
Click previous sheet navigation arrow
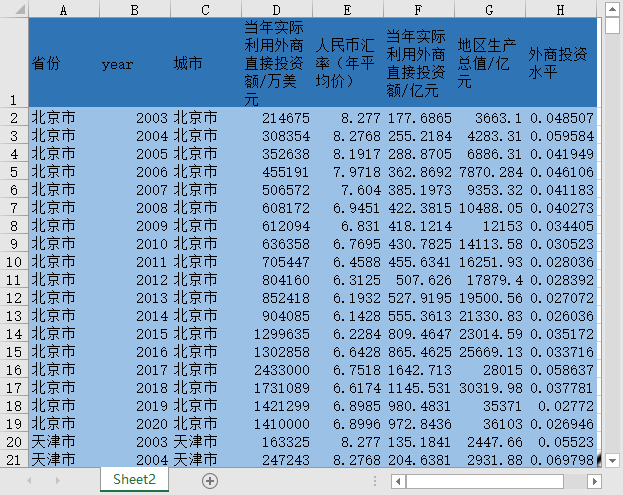[29, 481]
